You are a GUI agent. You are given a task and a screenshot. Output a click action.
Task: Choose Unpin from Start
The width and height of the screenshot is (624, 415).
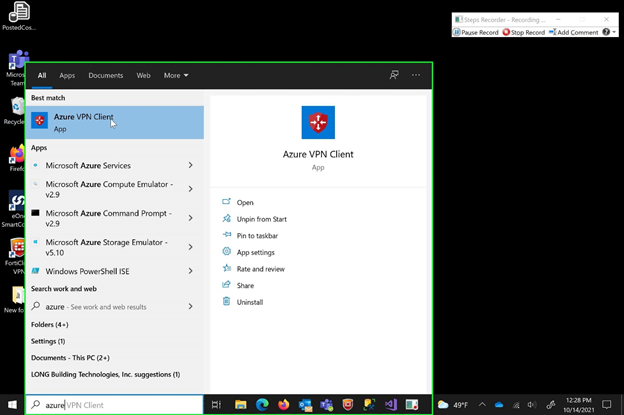click(x=261, y=219)
